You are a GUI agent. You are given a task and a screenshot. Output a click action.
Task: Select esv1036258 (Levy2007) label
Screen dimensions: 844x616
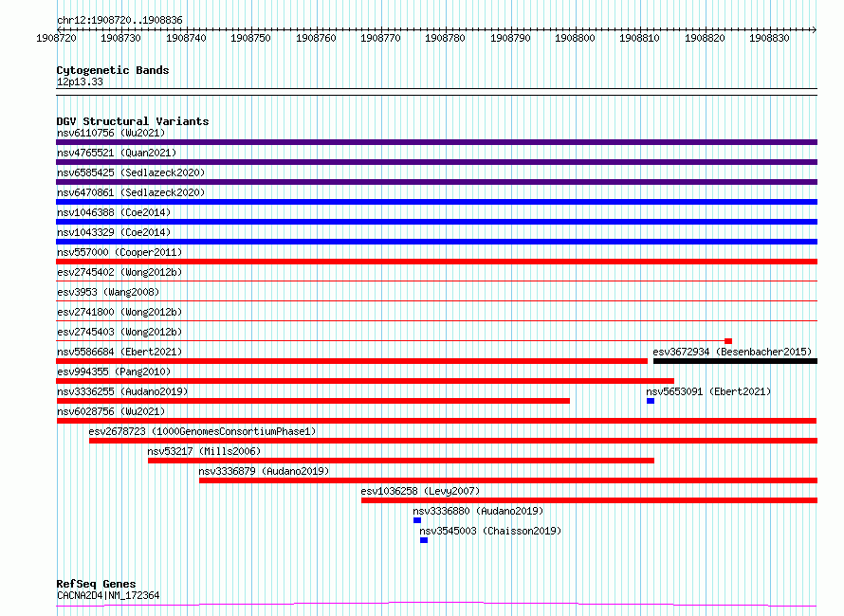pyautogui.click(x=420, y=491)
